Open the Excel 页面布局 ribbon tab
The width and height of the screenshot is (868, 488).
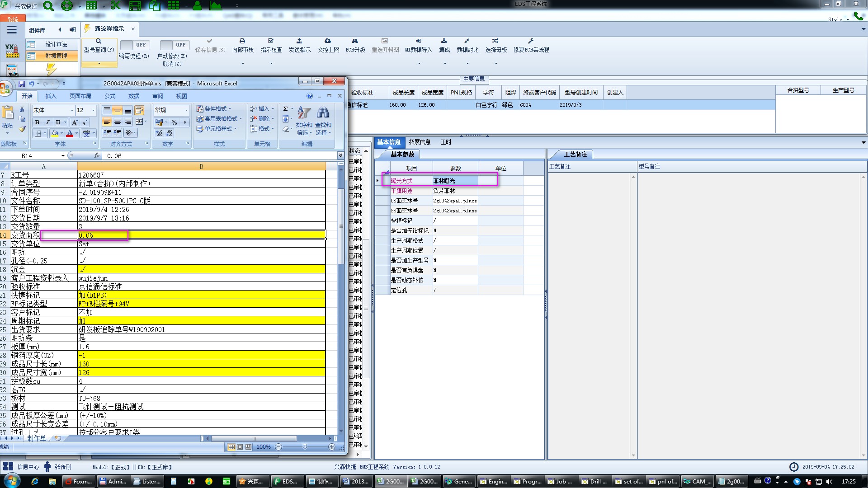pyautogui.click(x=80, y=96)
